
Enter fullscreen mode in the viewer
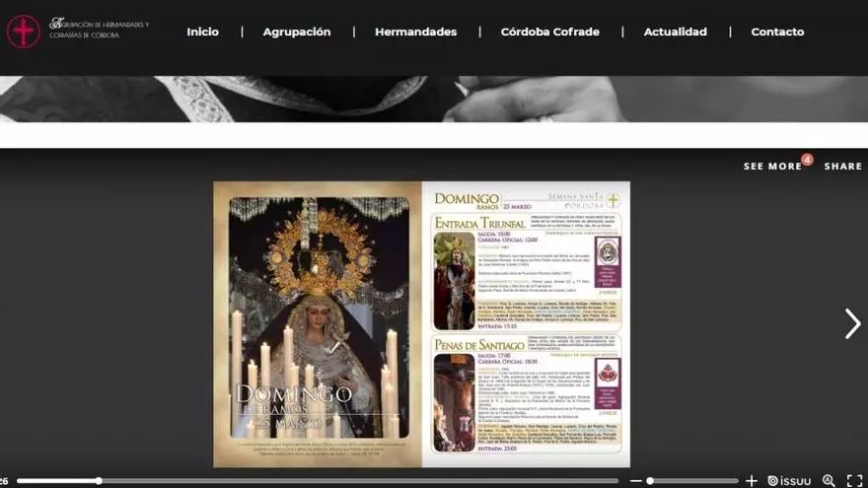click(x=854, y=481)
